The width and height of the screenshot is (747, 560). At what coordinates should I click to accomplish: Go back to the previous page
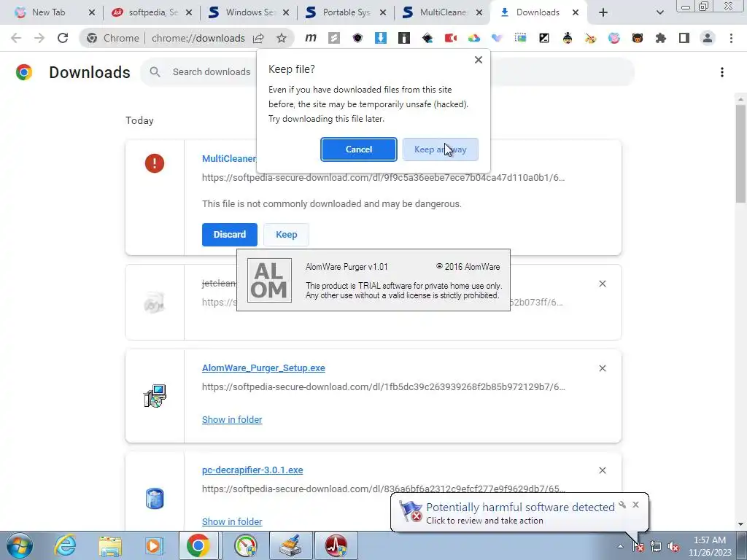(16, 38)
